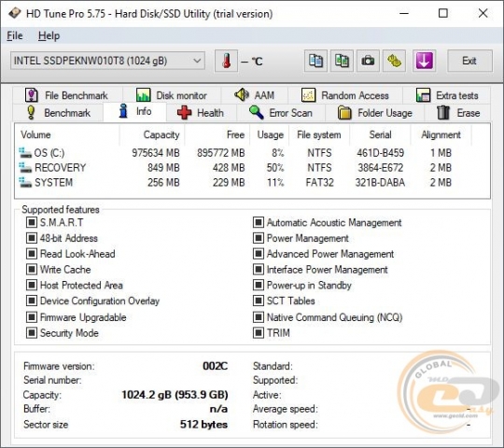Toggle the Write Cache checkbox

(x=32, y=270)
